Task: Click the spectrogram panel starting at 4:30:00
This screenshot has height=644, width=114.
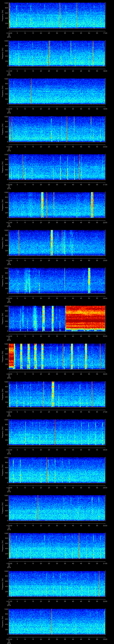Action: [x=57, y=546]
